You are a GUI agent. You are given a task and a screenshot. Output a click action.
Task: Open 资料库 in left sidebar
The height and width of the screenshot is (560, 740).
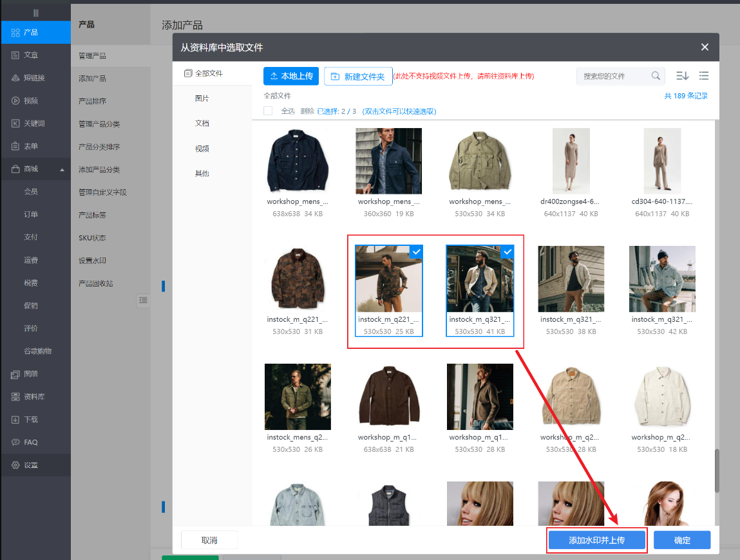[33, 397]
